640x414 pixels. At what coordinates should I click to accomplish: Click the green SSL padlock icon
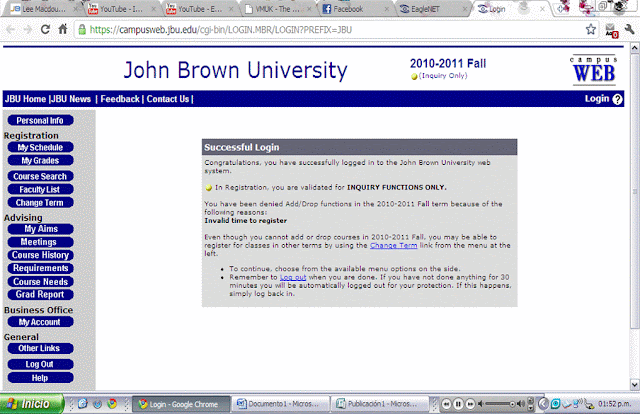[82, 29]
